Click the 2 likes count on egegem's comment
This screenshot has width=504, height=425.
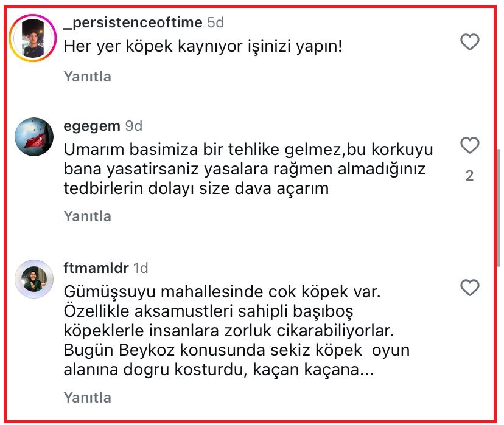click(x=469, y=175)
